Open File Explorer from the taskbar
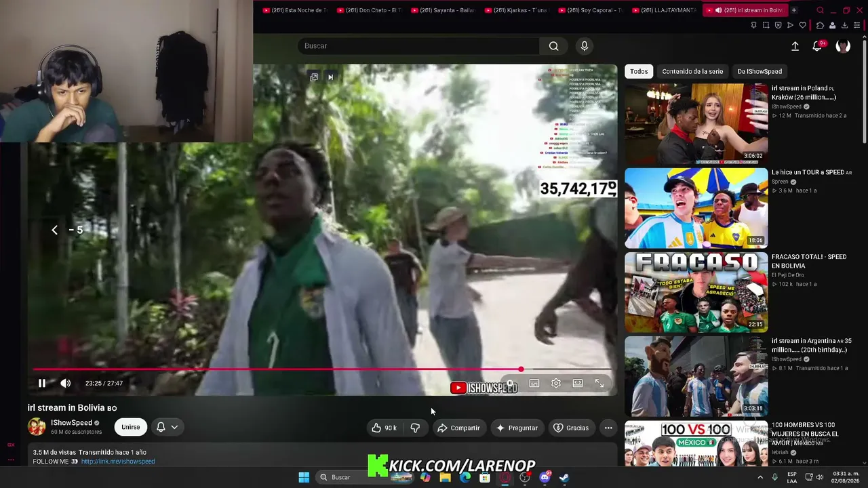Image resolution: width=868 pixels, height=488 pixels. (445, 477)
